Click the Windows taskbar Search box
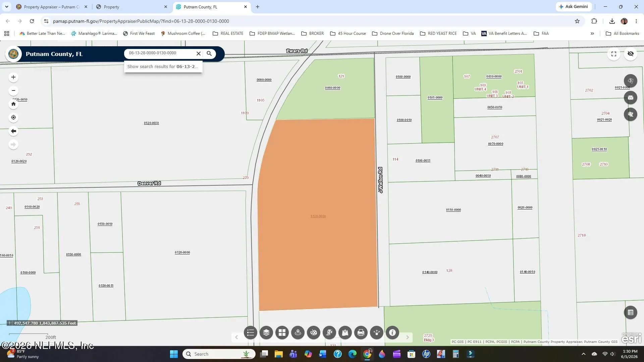This screenshot has width=644, height=362. [219, 354]
